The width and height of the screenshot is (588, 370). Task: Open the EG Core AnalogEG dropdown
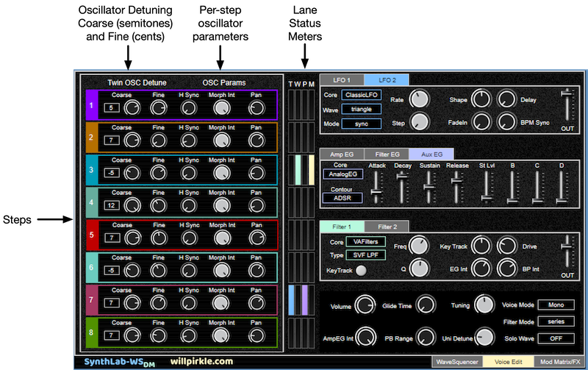point(343,174)
